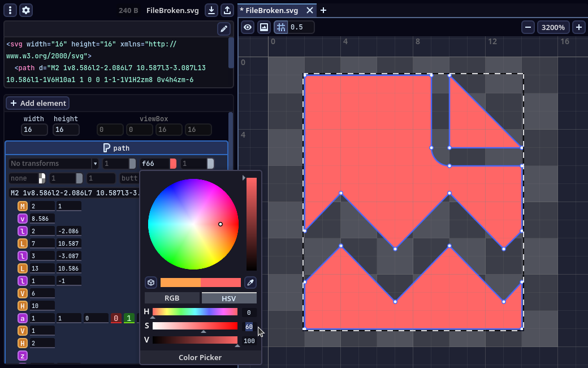The image size is (588, 368).
Task: Click the H value field showing 0
Action: point(249,313)
